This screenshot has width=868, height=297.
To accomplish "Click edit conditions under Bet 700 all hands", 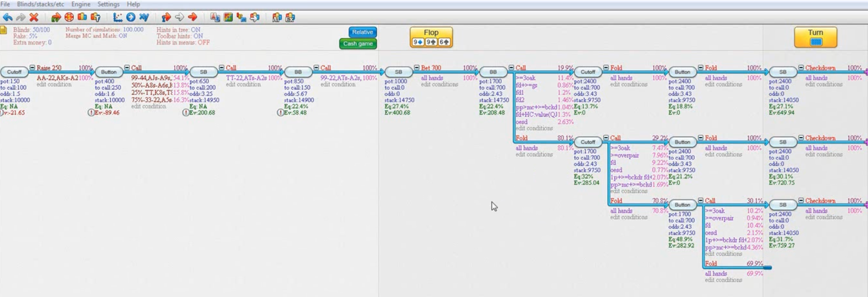I will point(439,84).
